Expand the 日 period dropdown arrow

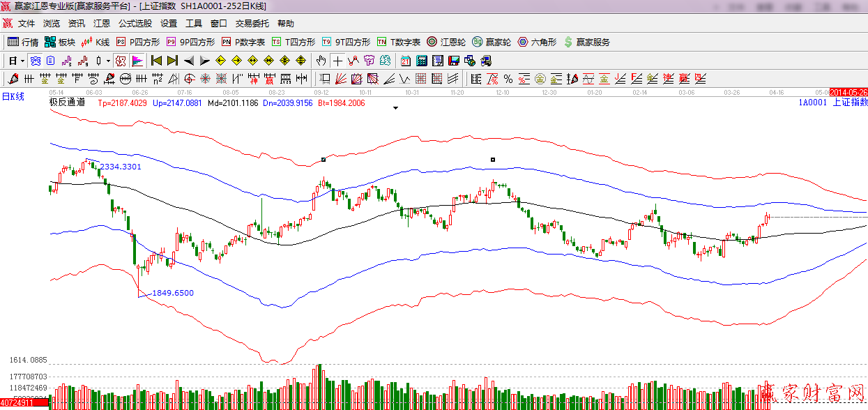22,61
